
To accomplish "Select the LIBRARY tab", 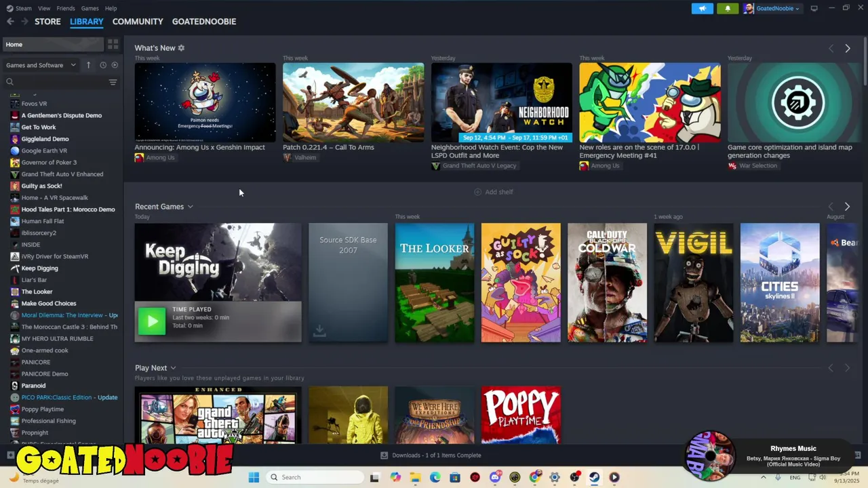I will coord(87,22).
